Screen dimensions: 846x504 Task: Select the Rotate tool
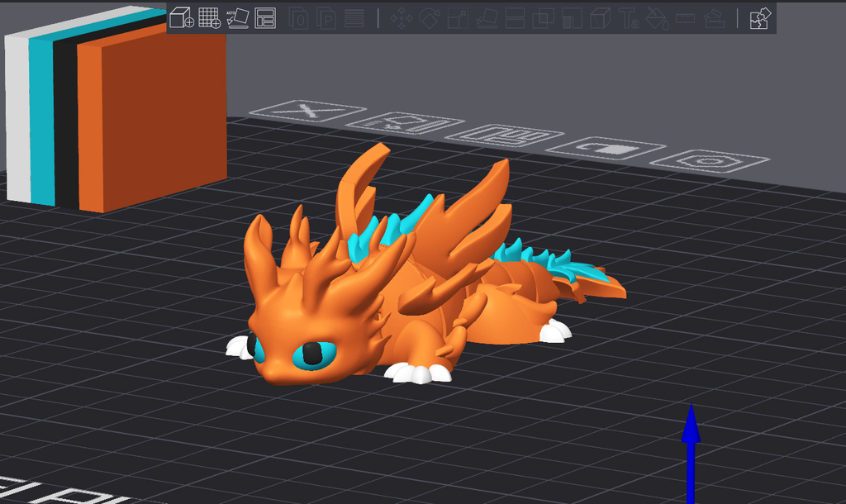click(x=428, y=18)
